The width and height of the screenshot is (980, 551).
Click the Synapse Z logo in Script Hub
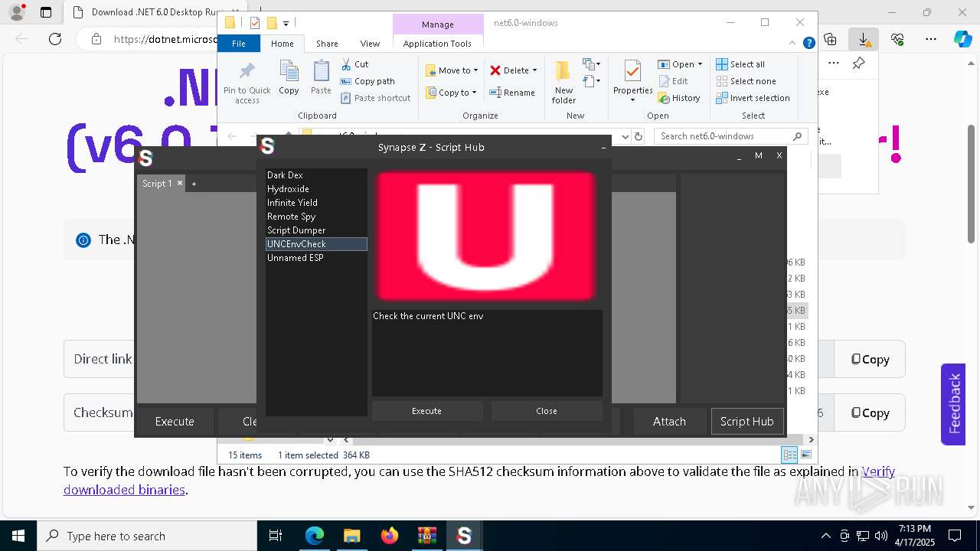coord(267,146)
